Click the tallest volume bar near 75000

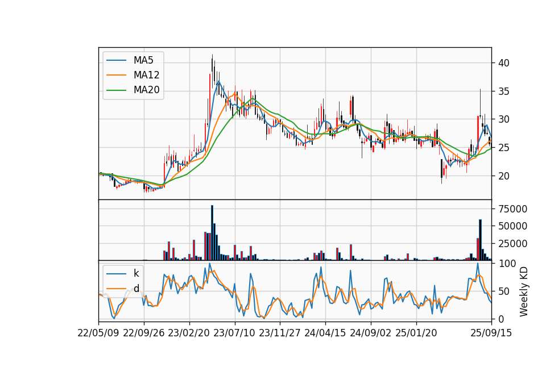click(212, 233)
